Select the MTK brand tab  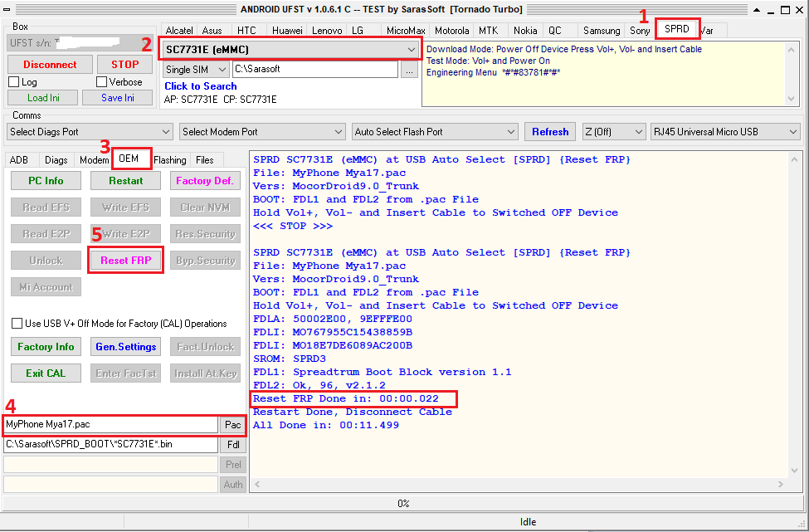tap(488, 31)
